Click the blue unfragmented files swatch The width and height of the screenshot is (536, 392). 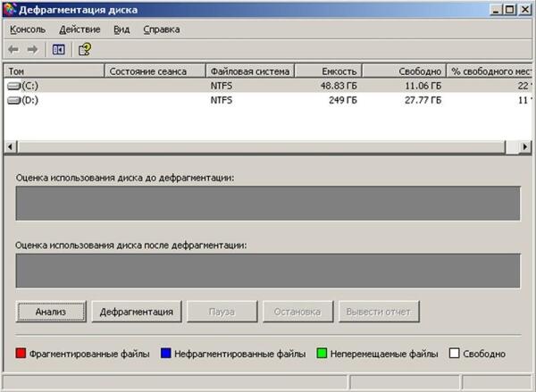click(x=167, y=354)
